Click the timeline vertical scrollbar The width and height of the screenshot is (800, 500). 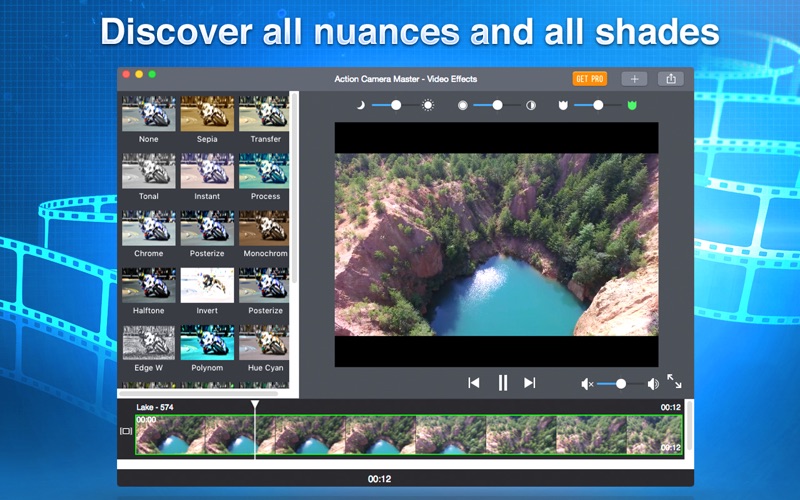[689, 426]
